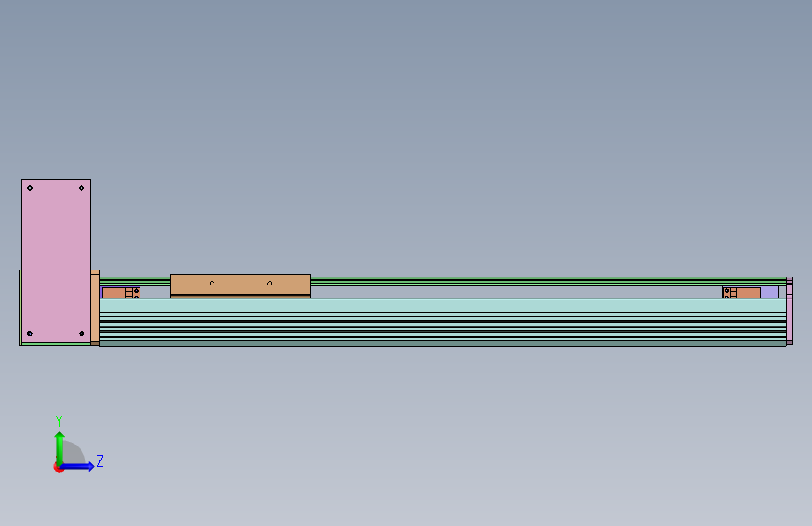Select the pink motor housing block
812x526 pixels.
[55, 260]
